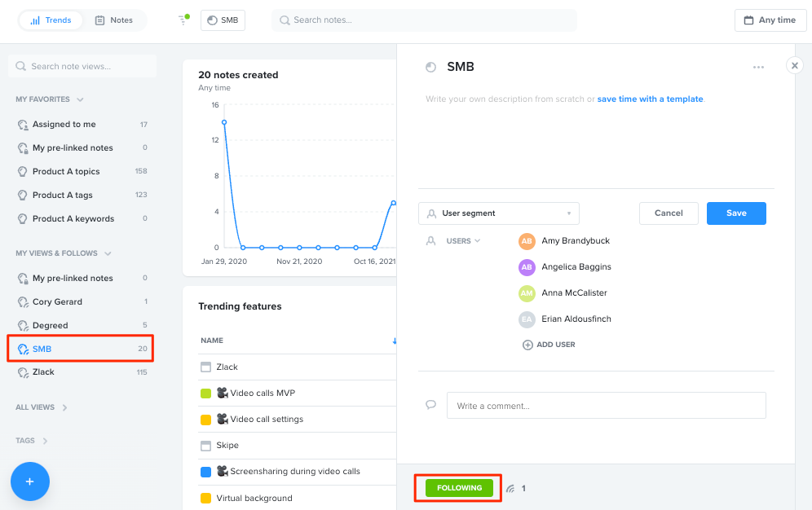Click the blue Save button
The width and height of the screenshot is (812, 510).
(736, 213)
